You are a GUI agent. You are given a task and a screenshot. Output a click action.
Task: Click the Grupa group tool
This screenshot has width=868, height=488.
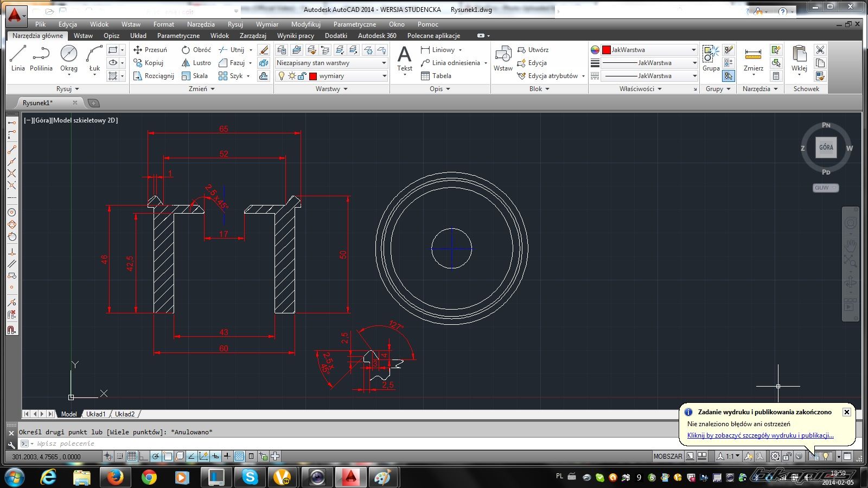click(711, 59)
